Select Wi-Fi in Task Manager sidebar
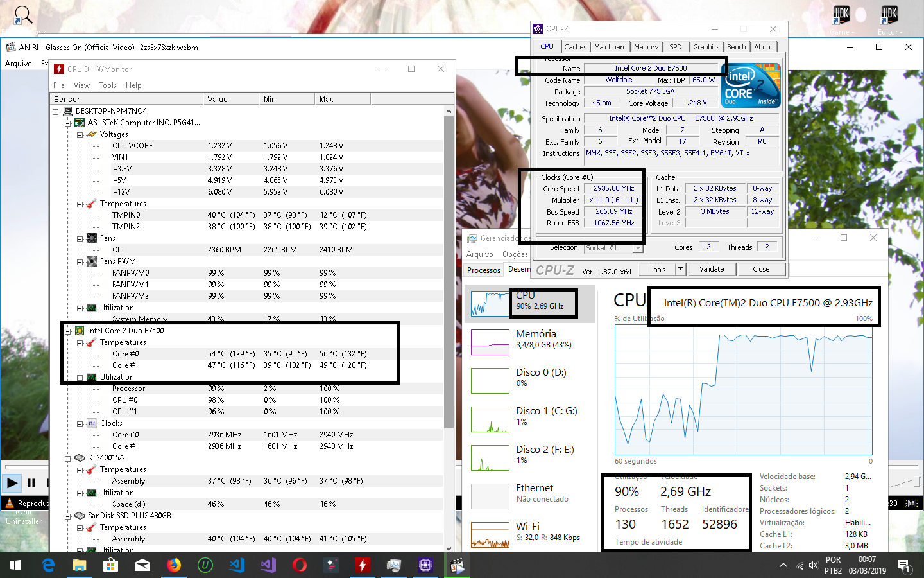The height and width of the screenshot is (578, 924). coord(530,534)
